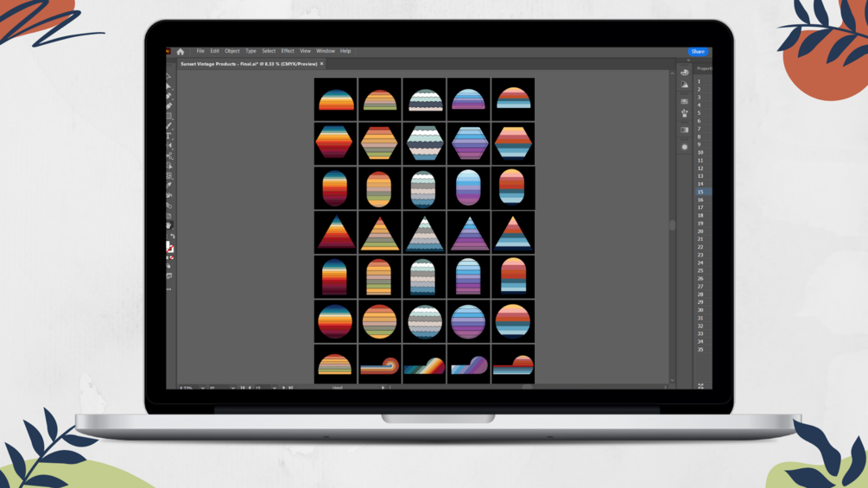
Task: Select artboard 30 in the list
Action: click(703, 310)
